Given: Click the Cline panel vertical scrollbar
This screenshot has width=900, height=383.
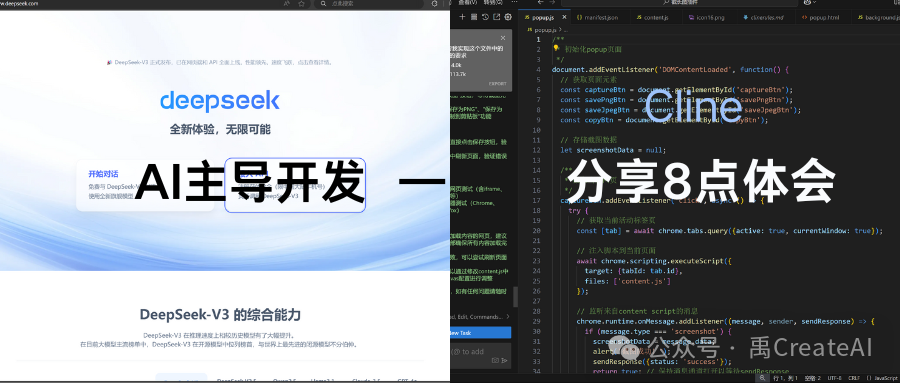Looking at the screenshot, I should pyautogui.click(x=515, y=297).
